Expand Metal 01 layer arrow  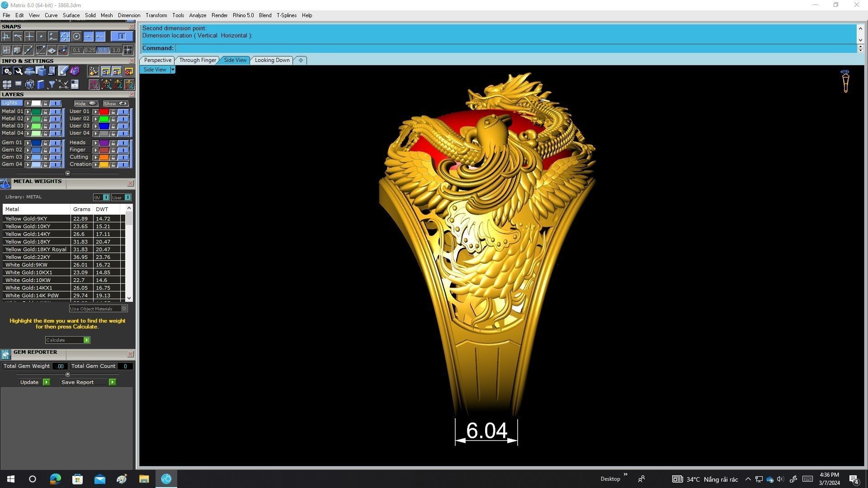28,112
